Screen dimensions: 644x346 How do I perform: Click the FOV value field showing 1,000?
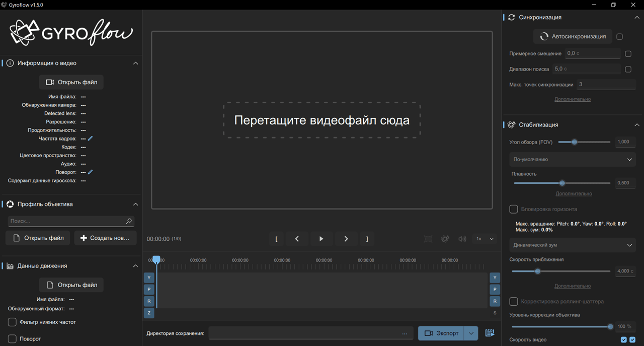626,142
